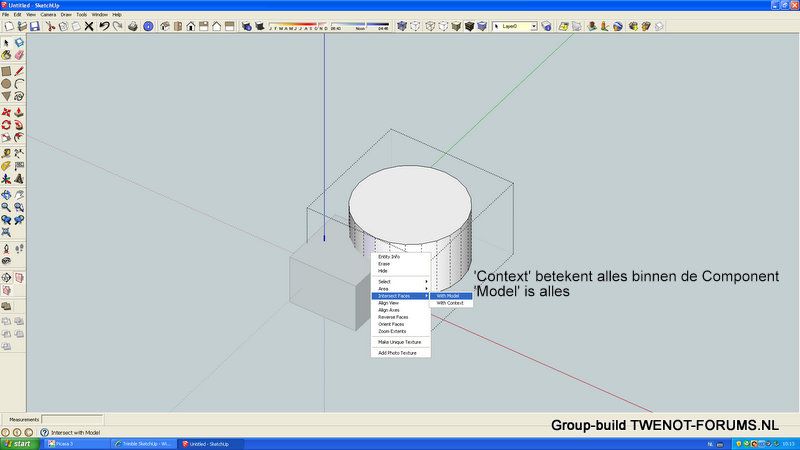Image resolution: width=800 pixels, height=450 pixels.
Task: Click the Print icon
Action: click(x=133, y=26)
